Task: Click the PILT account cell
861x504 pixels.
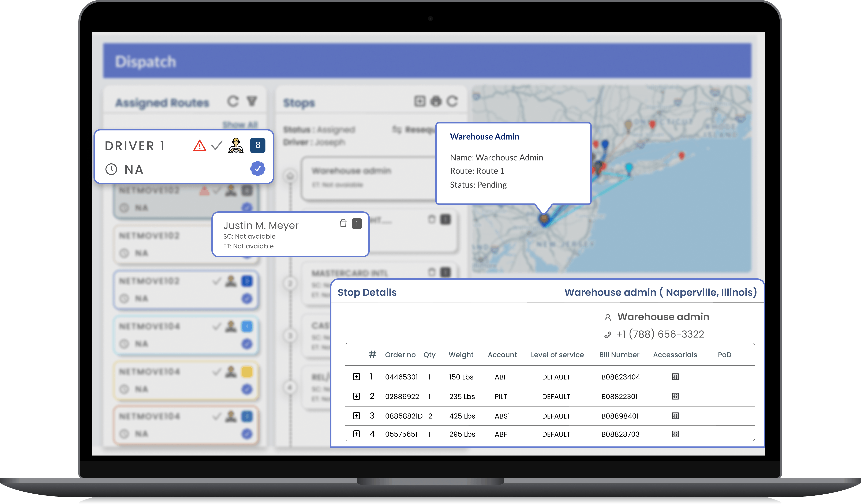Action: click(x=501, y=396)
